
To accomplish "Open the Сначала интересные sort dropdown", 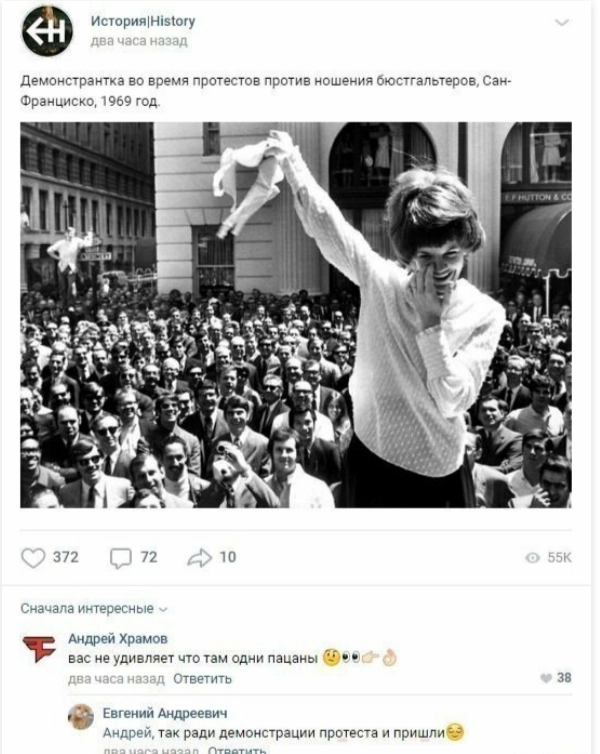I will tap(94, 609).
